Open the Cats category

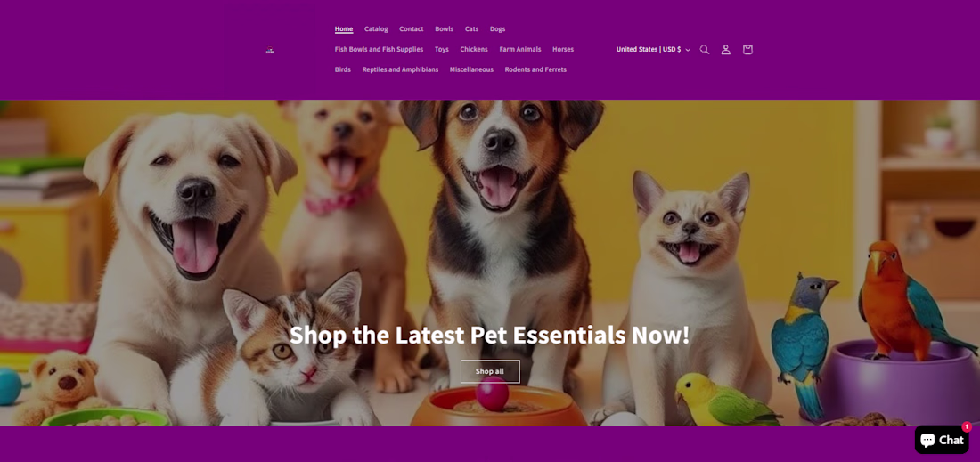(x=472, y=28)
